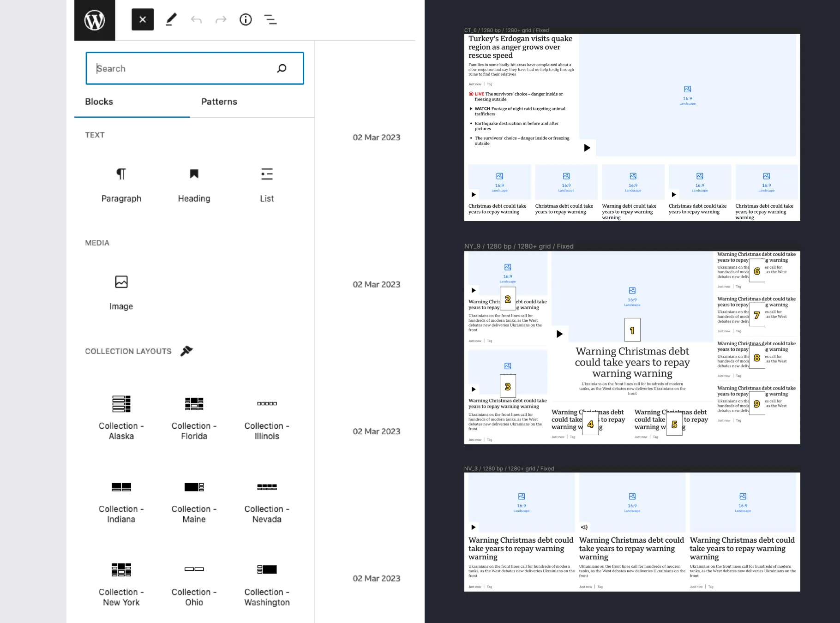Viewport: 840px width, 623px height.
Task: Select the MEDIA section heading
Action: 97,243
